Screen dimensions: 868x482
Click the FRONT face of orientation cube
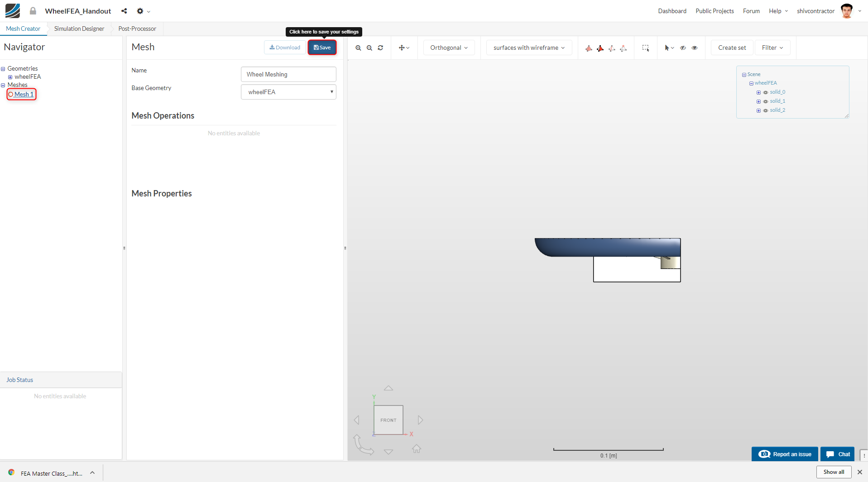(x=388, y=420)
